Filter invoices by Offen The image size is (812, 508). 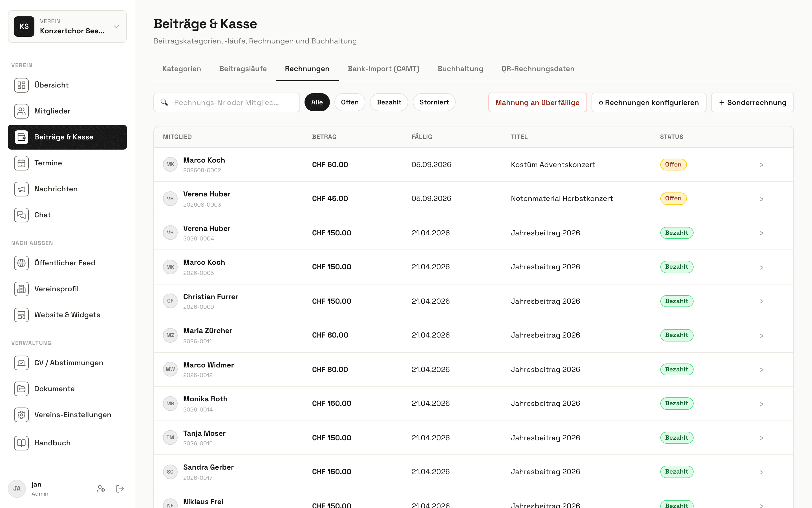point(350,102)
